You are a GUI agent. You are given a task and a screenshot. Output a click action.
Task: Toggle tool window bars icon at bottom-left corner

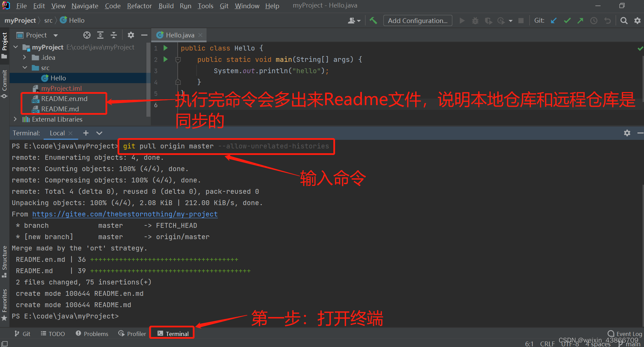pos(4,343)
